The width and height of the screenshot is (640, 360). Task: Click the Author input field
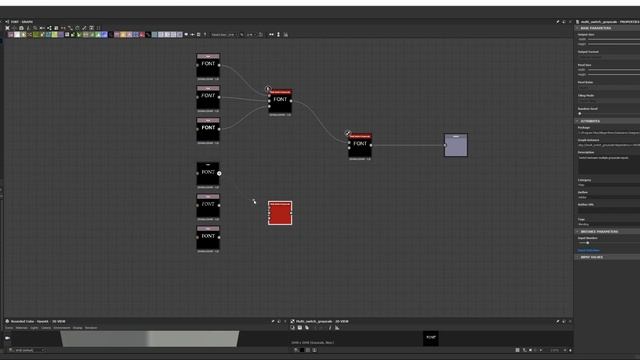tap(609, 197)
